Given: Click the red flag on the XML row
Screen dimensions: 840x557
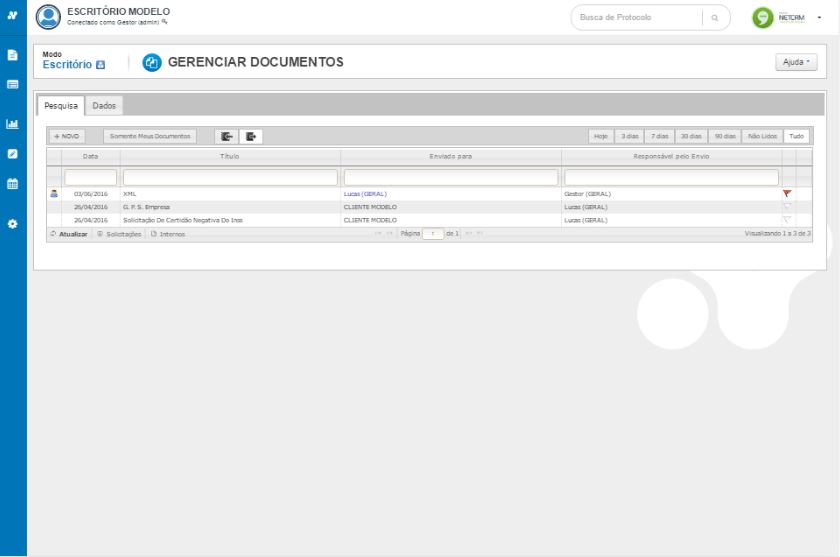Looking at the screenshot, I should tap(786, 194).
